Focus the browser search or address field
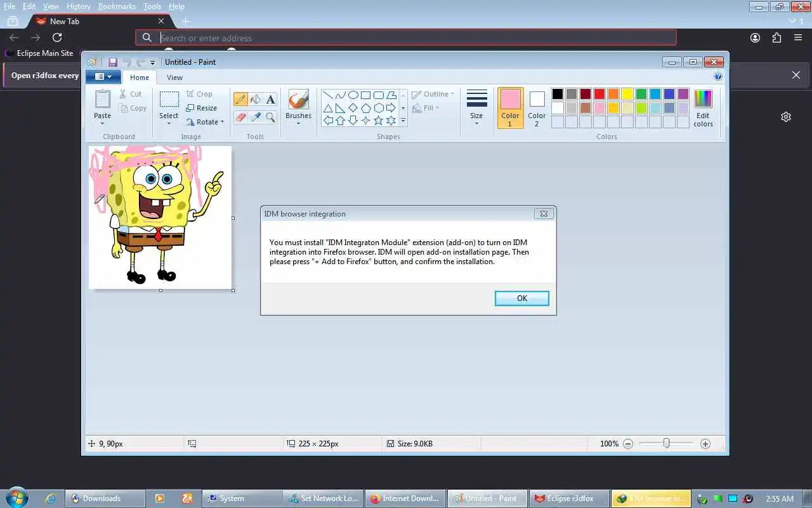812x508 pixels. [406, 38]
